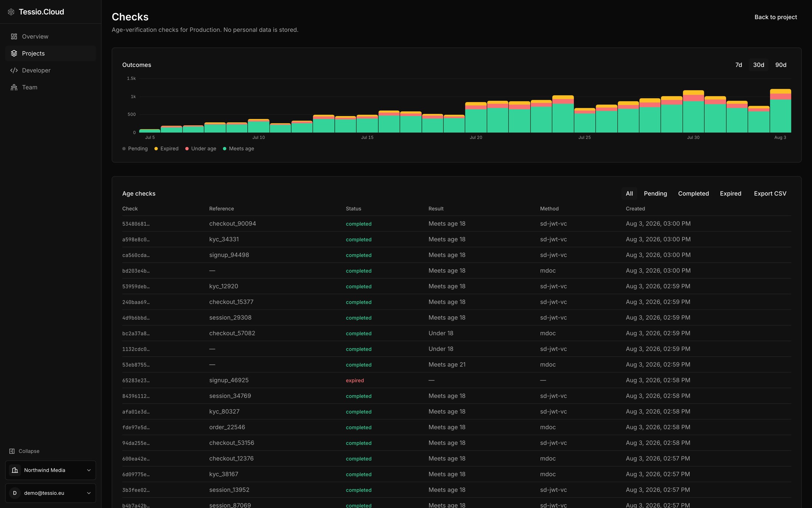Open the demo@tessio.eu account menu chevron
Screen dimensions: 812x508
[89, 493]
